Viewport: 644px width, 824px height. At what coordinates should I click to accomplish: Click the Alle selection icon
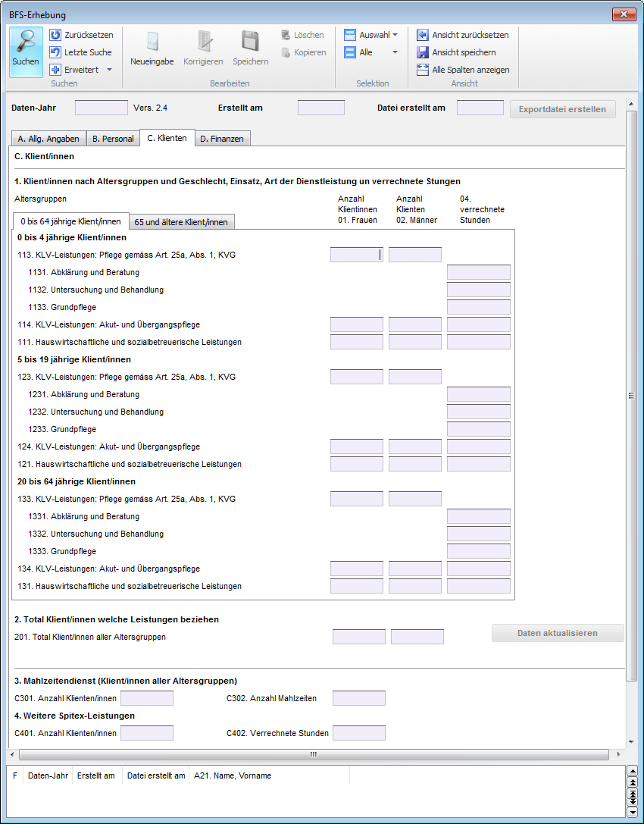tap(350, 52)
